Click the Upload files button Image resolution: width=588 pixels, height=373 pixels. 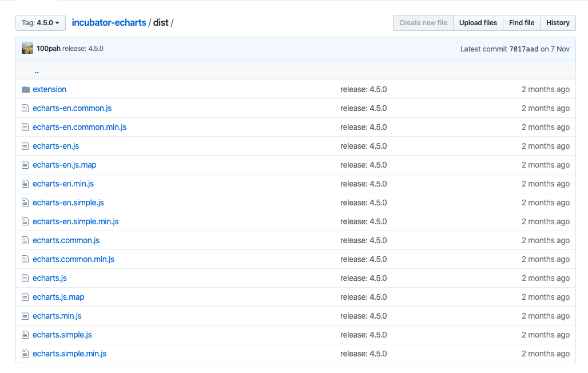(x=478, y=23)
